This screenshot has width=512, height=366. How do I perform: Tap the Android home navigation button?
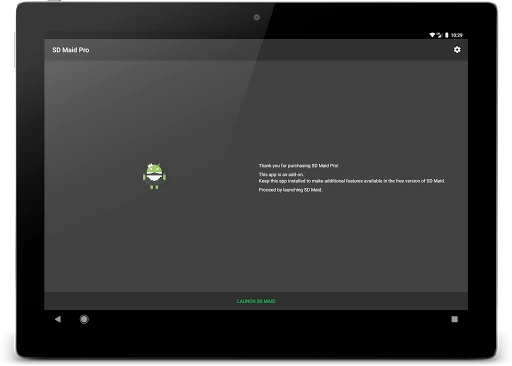coord(84,319)
